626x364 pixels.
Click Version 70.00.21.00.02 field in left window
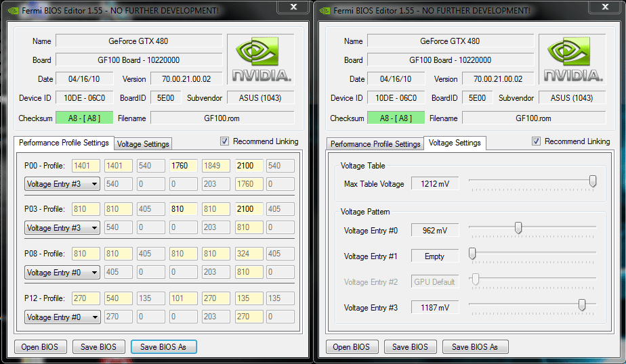pos(186,79)
